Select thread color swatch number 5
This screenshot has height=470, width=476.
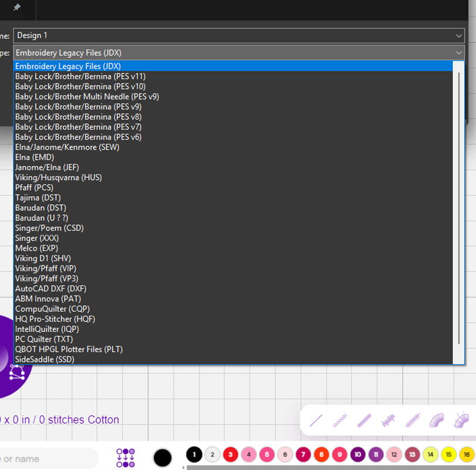tap(267, 454)
